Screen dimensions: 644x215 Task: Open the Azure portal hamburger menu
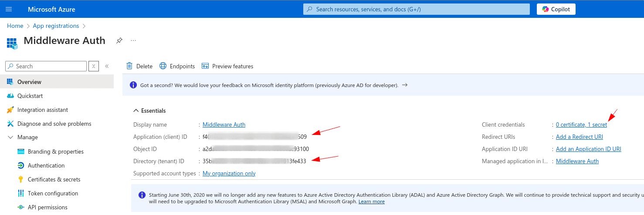tap(9, 9)
